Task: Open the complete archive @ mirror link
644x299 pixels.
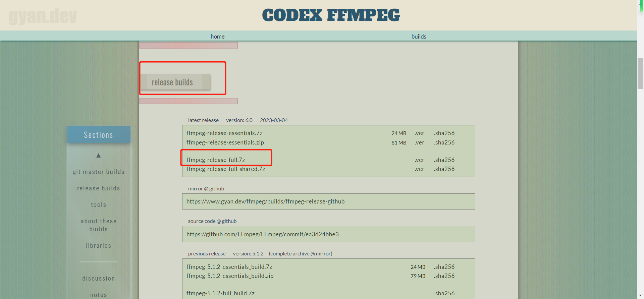Action: [x=301, y=254]
